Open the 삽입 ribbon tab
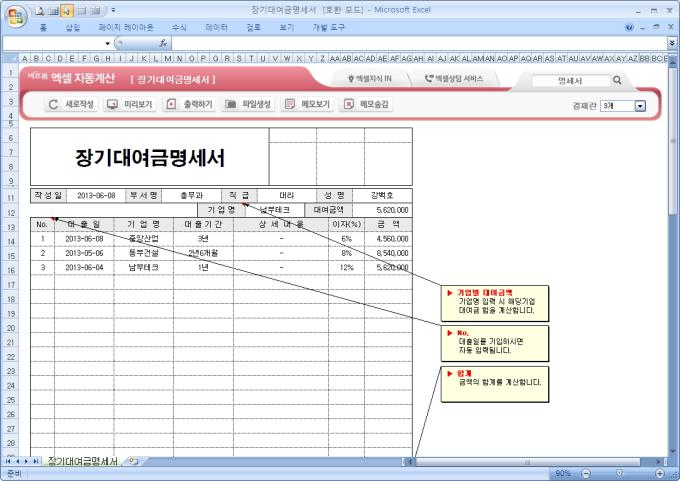 (x=72, y=27)
